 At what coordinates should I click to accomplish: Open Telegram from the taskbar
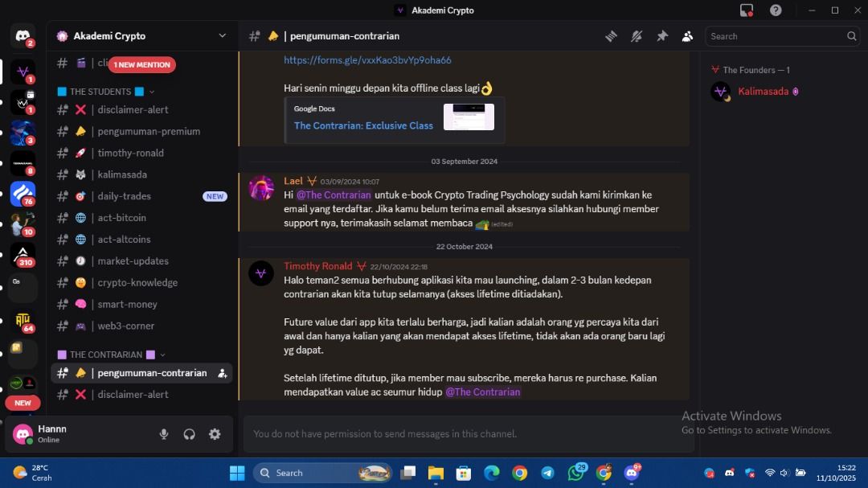click(x=547, y=473)
